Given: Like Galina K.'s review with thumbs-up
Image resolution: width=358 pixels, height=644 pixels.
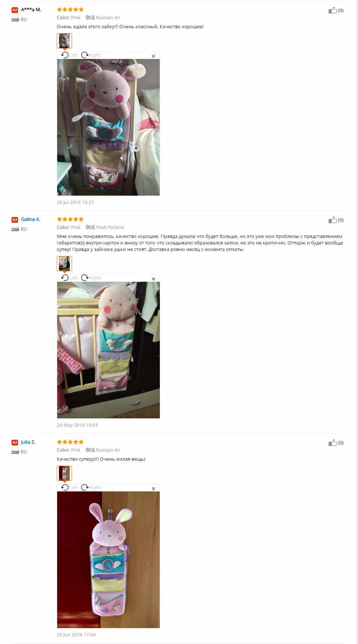Looking at the screenshot, I should (333, 220).
